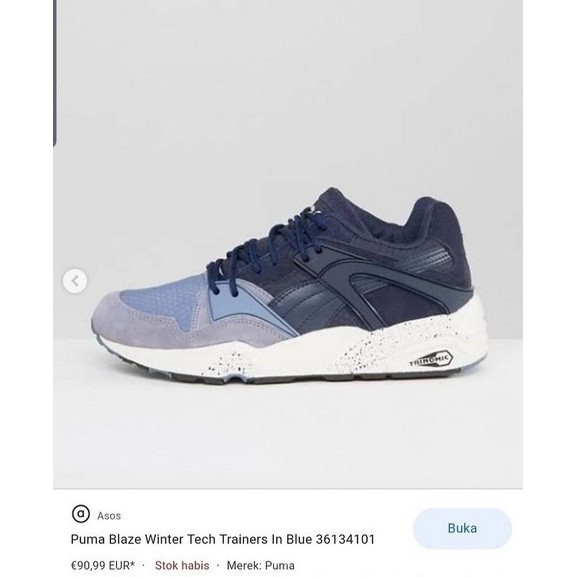Click the Stok habis availability label

click(x=182, y=565)
